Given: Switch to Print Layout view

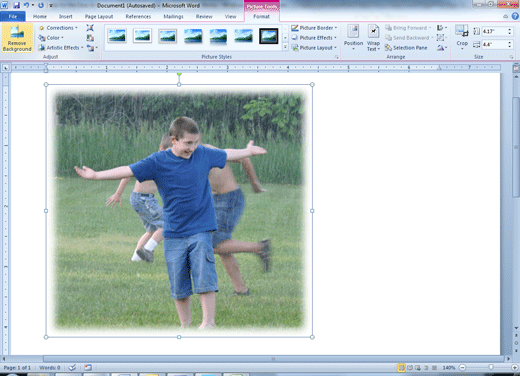Looking at the screenshot, I should click(401, 367).
